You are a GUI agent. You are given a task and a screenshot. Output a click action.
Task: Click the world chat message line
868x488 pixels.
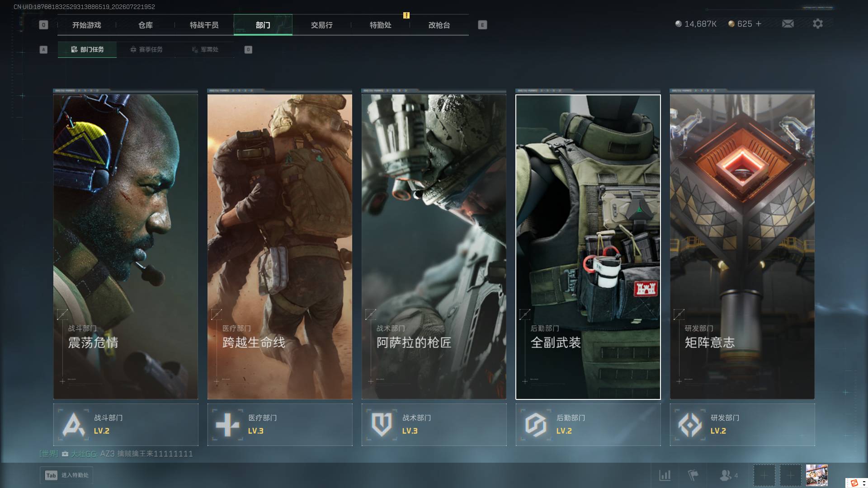pyautogui.click(x=116, y=454)
